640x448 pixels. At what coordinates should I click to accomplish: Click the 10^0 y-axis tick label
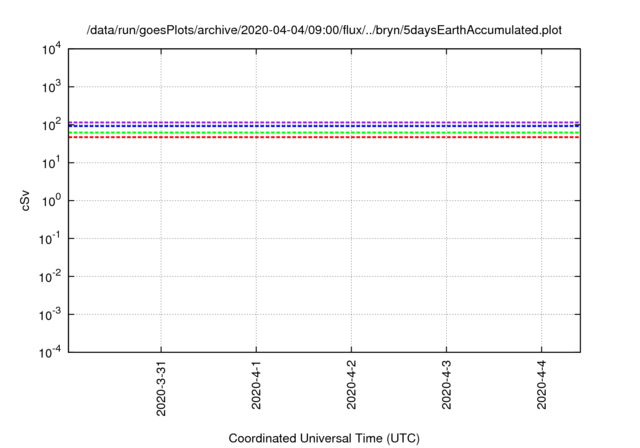pos(51,201)
